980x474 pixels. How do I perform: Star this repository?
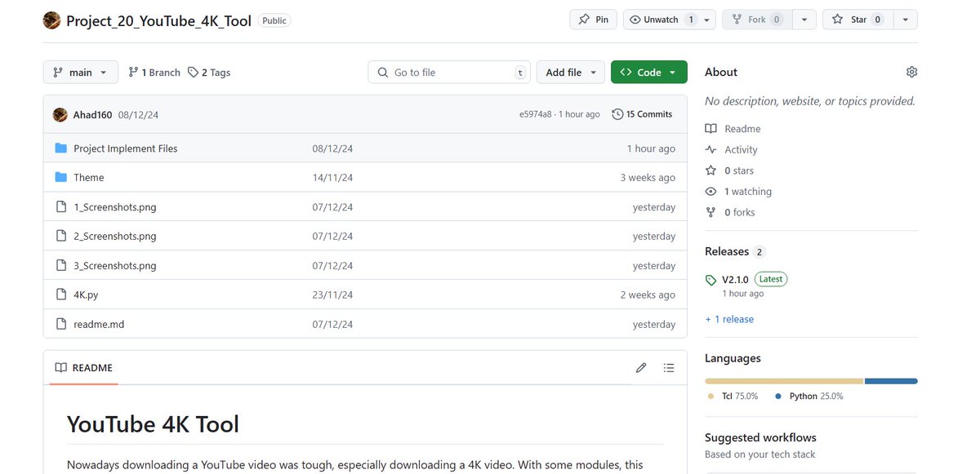pos(857,20)
